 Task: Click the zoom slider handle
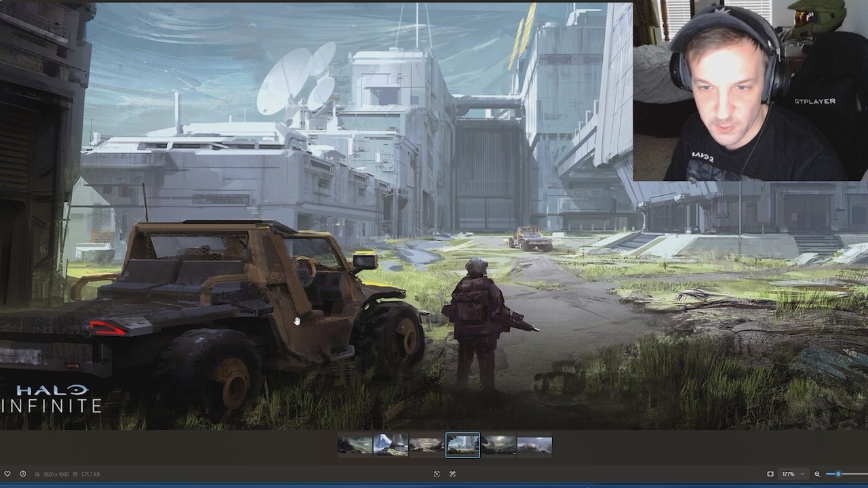click(x=838, y=474)
